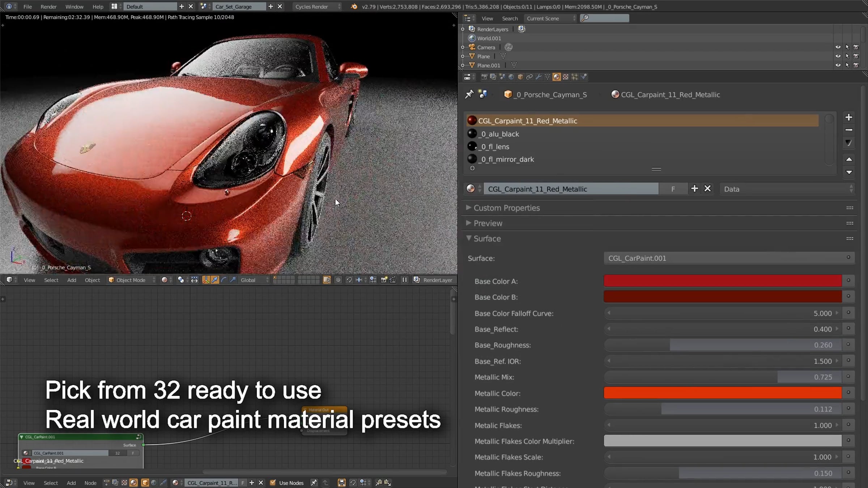This screenshot has width=868, height=488.
Task: Switch node editor to texture nodes
Action: pyautogui.click(x=124, y=483)
